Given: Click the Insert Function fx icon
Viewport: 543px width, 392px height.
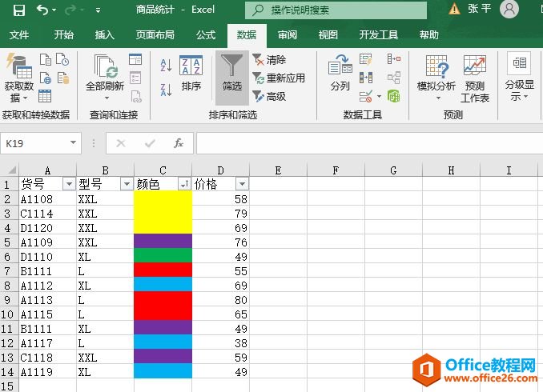Looking at the screenshot, I should 179,143.
